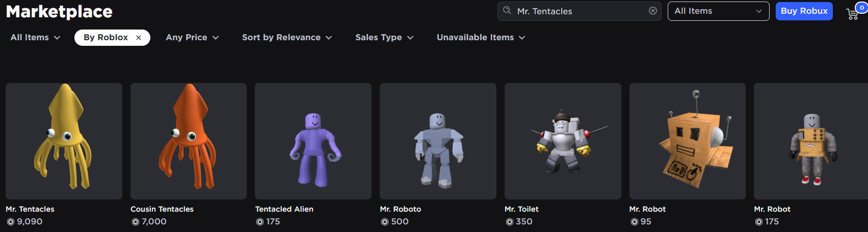Click the magnifying glass search icon
This screenshot has width=868, height=232.
pyautogui.click(x=507, y=11)
